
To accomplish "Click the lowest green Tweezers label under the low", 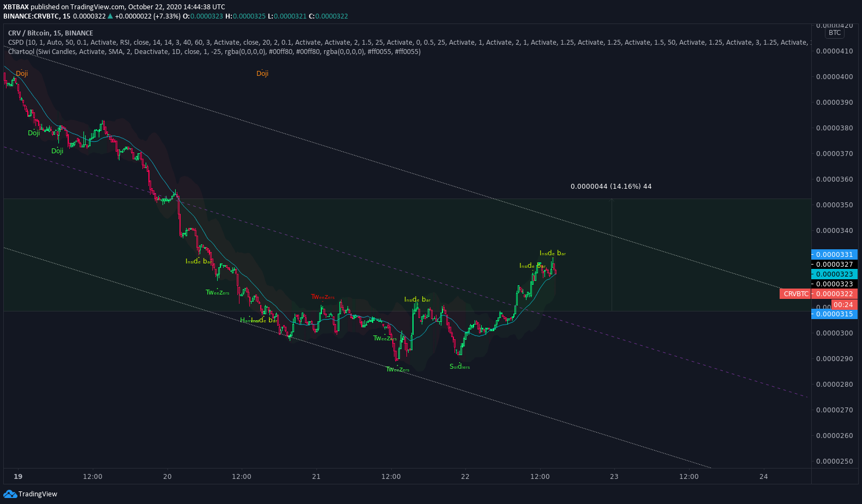I will [x=398, y=369].
